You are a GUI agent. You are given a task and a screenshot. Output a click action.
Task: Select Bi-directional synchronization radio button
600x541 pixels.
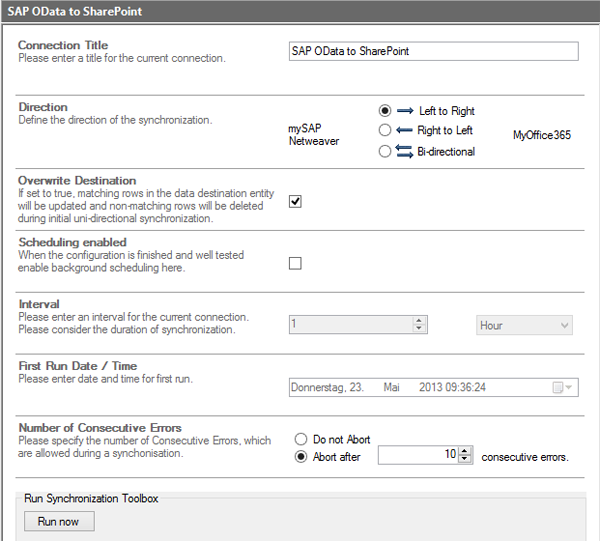pos(385,151)
